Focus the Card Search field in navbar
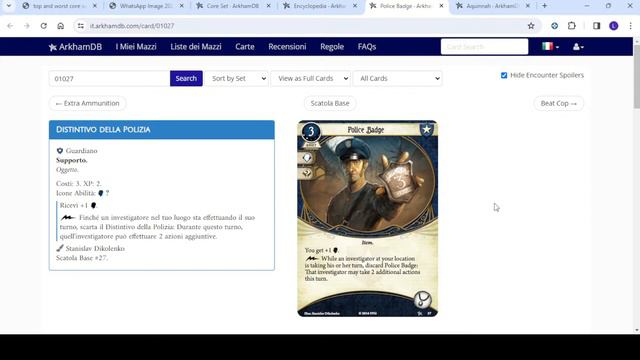This screenshot has width=640, height=360. tap(484, 47)
